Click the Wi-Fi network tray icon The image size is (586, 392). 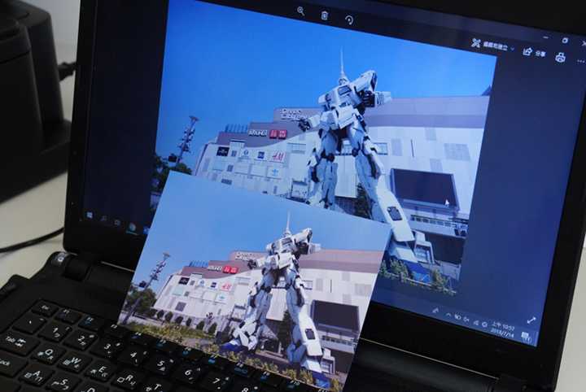[x=476, y=322]
